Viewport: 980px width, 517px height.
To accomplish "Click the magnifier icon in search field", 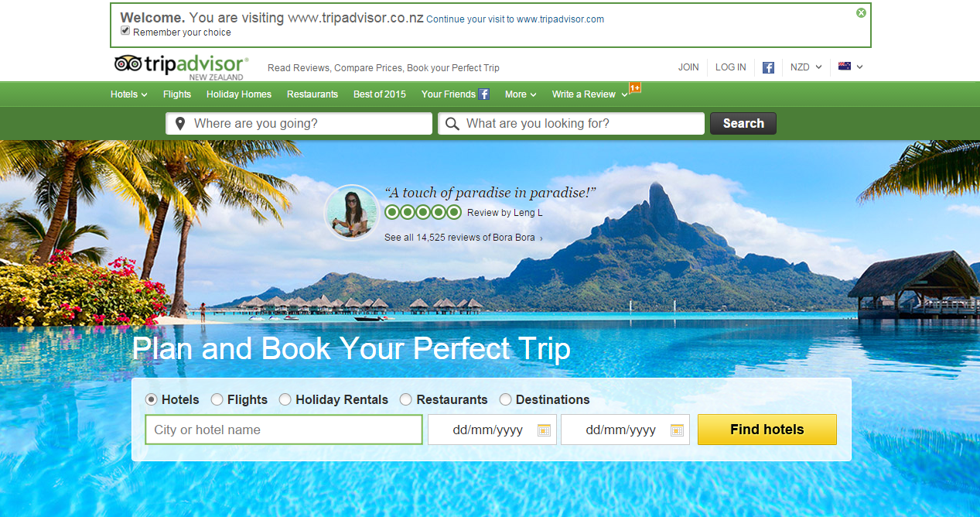I will pos(452,124).
